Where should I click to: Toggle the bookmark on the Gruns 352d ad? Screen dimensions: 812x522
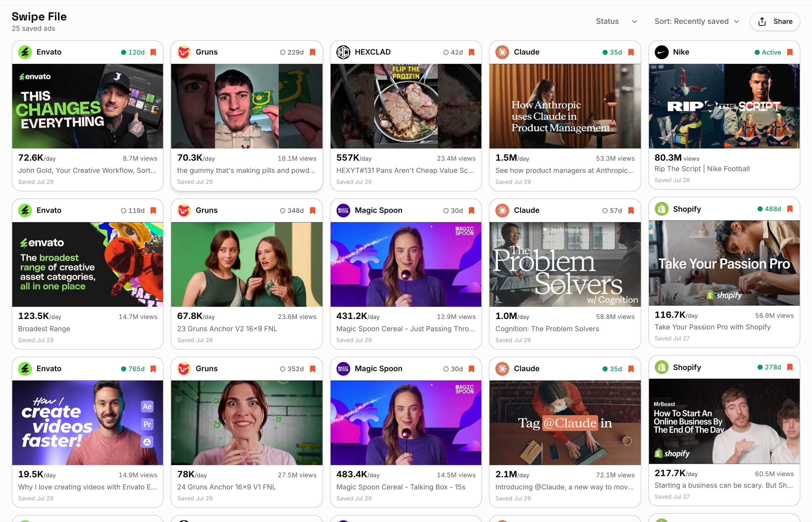click(x=313, y=369)
